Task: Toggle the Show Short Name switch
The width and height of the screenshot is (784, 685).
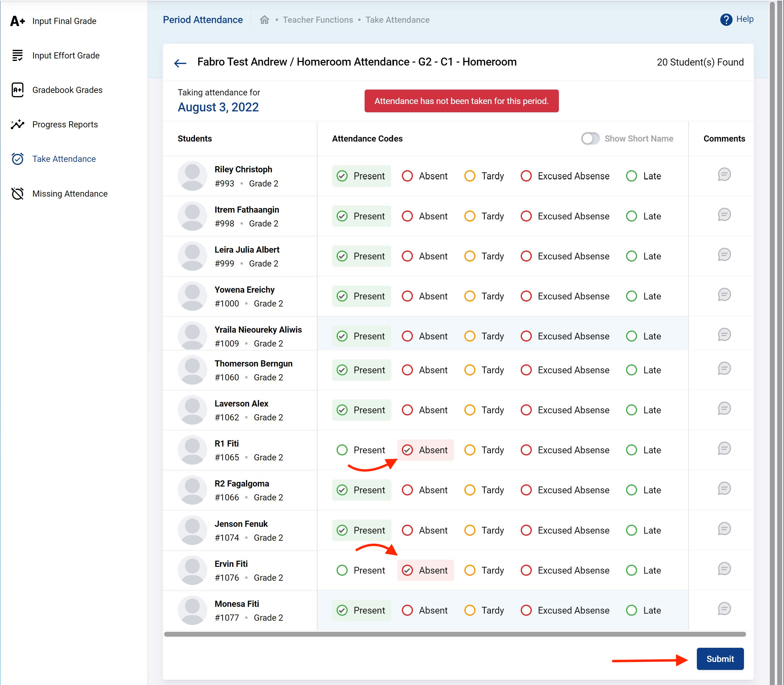Action: click(590, 139)
